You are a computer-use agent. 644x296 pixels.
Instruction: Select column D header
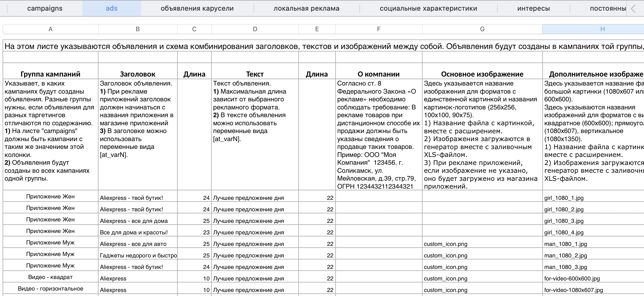click(255, 29)
